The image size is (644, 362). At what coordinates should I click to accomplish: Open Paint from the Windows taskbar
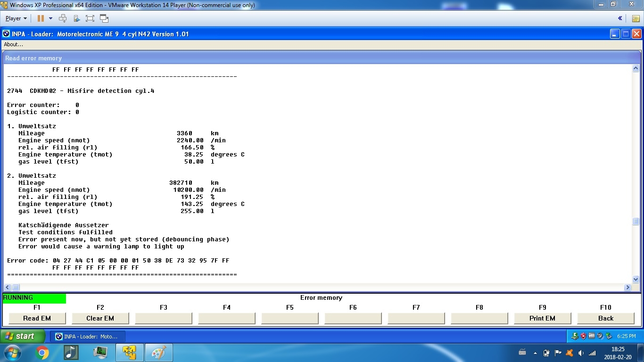(x=159, y=353)
